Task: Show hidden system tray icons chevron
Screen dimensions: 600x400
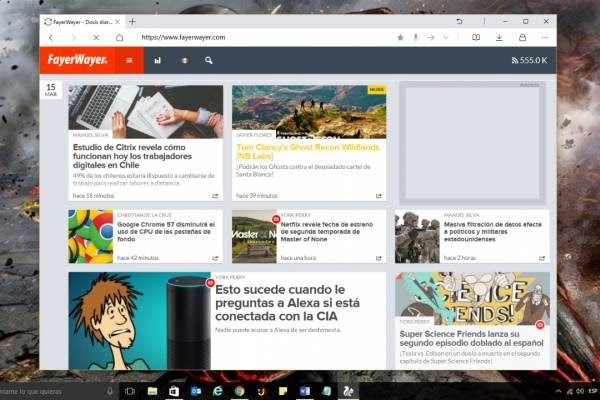Action: 558,391
